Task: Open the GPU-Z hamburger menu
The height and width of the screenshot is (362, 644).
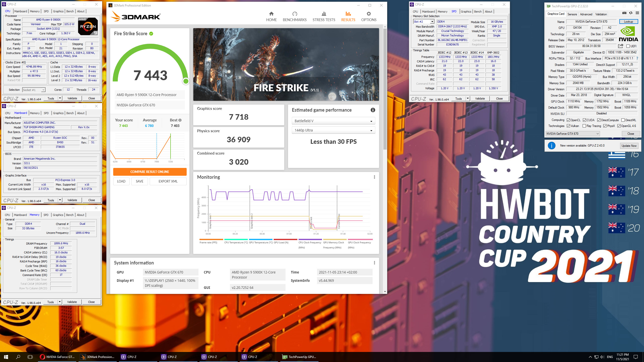Action: 637,13
